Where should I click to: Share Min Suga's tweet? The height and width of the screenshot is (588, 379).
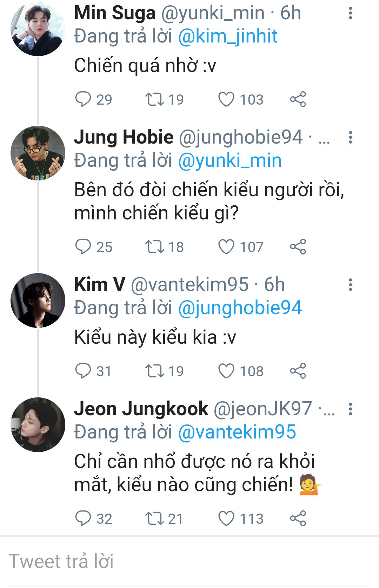298,99
